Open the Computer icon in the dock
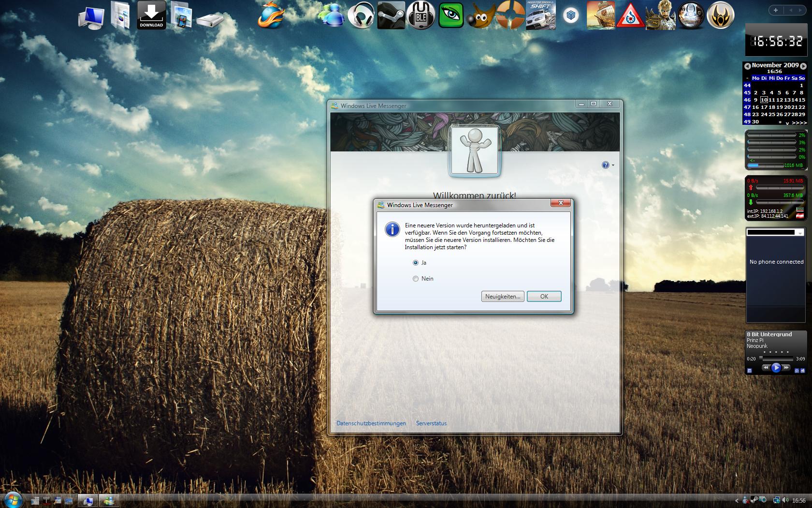 (91, 18)
